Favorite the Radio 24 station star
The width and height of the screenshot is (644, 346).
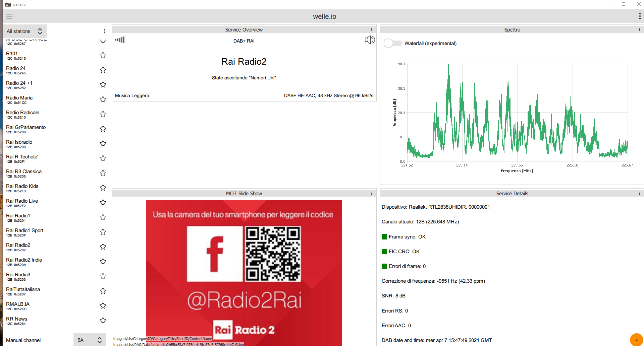click(x=103, y=70)
